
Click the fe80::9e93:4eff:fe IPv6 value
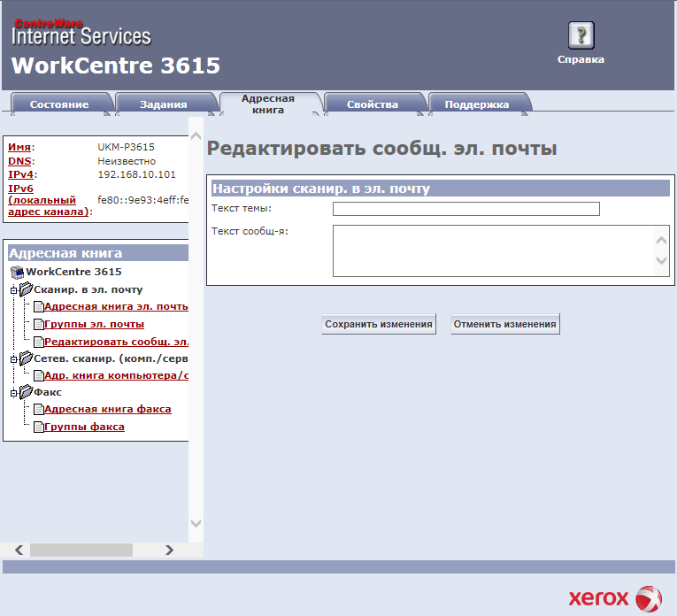click(142, 200)
